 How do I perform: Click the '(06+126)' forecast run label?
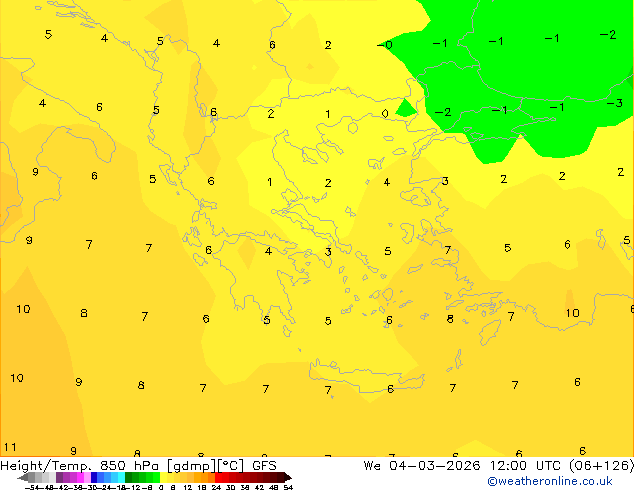602,466
